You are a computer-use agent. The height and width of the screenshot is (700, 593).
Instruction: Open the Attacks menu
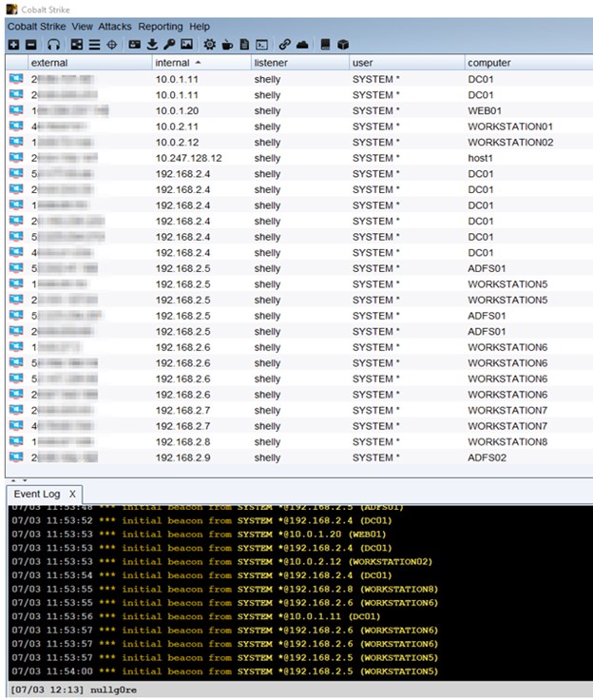115,27
